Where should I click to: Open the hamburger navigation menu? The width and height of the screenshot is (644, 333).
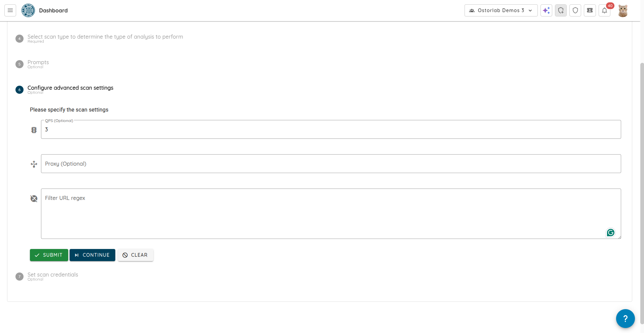[x=10, y=10]
